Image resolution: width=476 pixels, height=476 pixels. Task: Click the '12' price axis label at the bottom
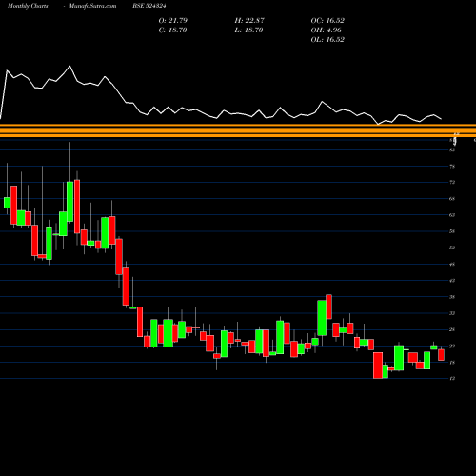(x=452, y=378)
